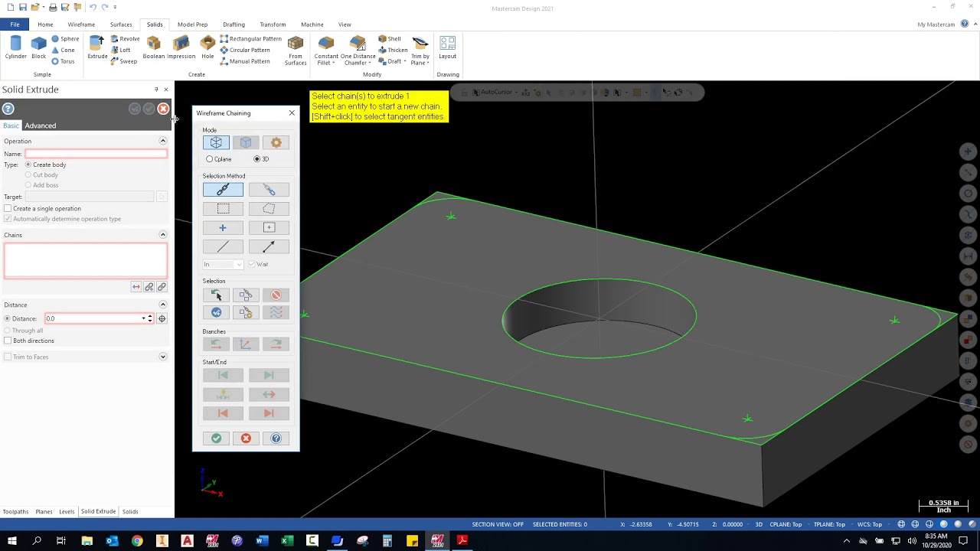Open chaining options gear

click(x=276, y=142)
